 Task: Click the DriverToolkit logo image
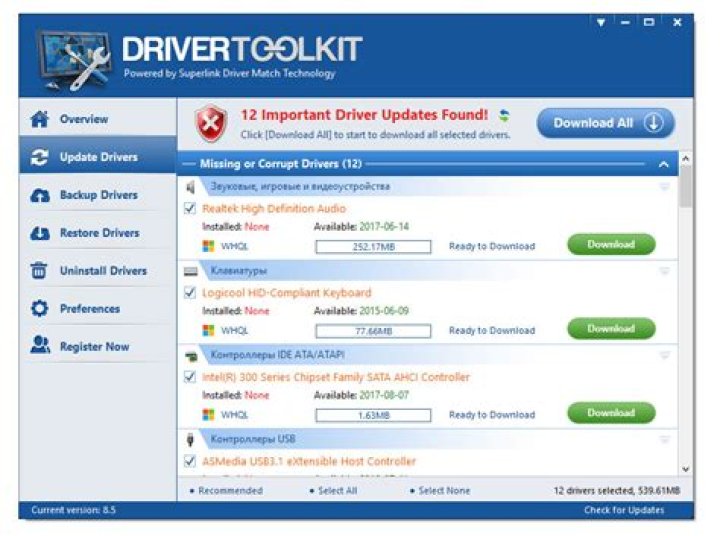(74, 60)
